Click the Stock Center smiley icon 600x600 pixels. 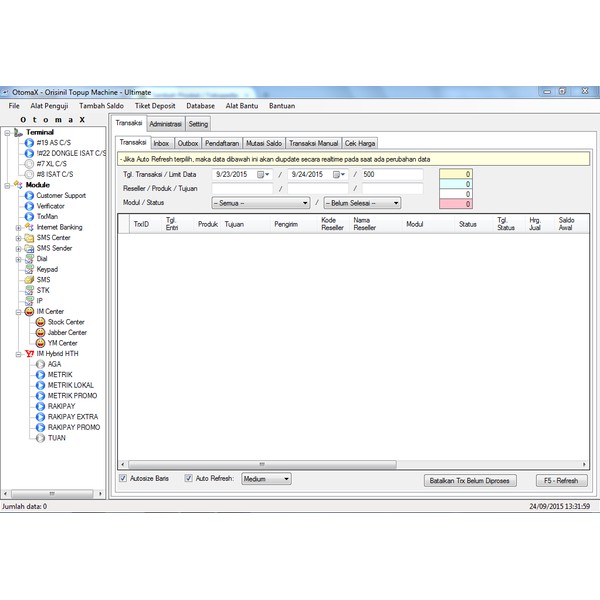point(40,322)
